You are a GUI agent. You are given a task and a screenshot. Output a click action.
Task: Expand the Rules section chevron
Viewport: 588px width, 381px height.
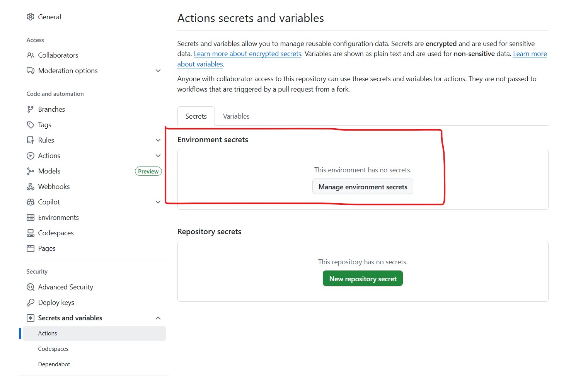(158, 140)
